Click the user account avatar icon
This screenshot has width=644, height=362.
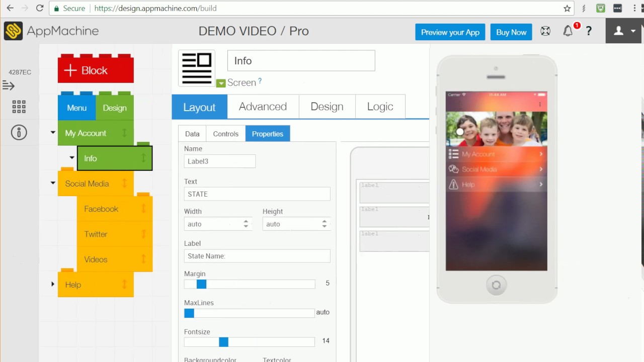(x=618, y=31)
